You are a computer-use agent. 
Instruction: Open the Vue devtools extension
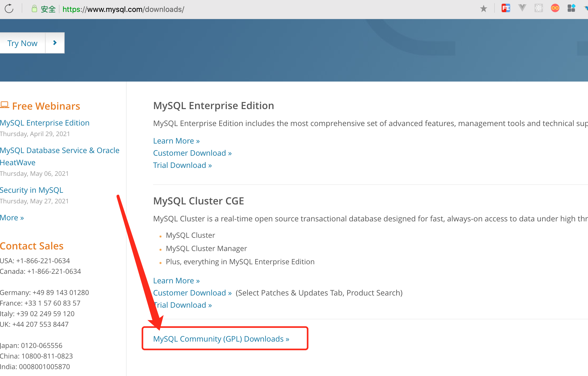522,8
